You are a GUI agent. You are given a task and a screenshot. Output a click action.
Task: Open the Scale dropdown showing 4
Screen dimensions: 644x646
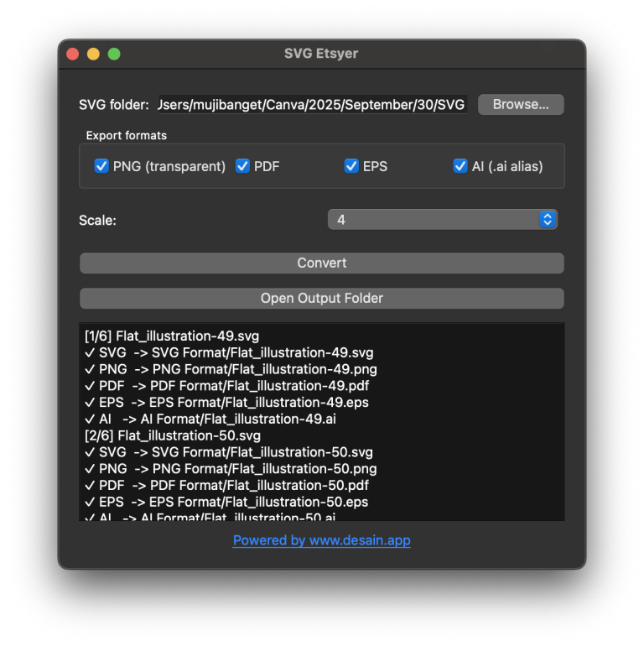coord(441,220)
